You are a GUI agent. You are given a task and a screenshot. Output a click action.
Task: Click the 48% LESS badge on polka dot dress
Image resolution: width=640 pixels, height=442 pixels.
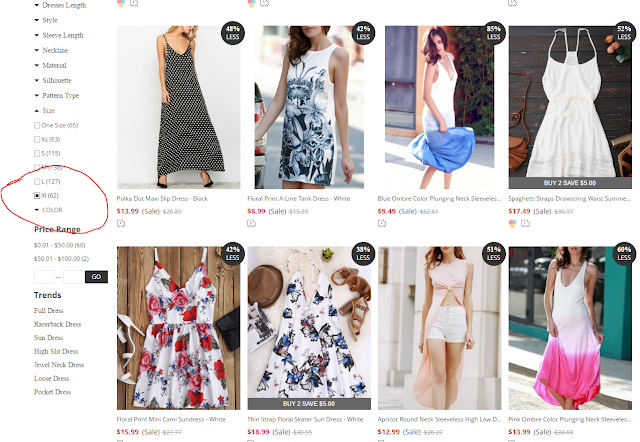232,33
